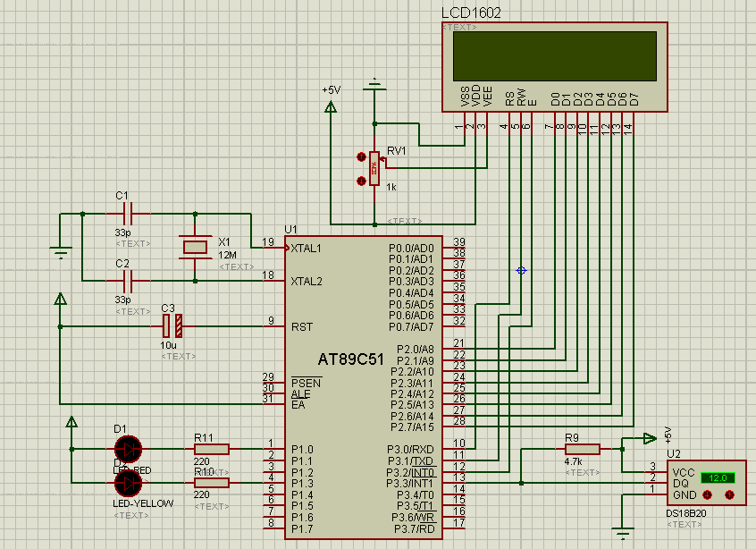Click the EA pin label
Image resolution: width=756 pixels, height=549 pixels.
[x=298, y=405]
